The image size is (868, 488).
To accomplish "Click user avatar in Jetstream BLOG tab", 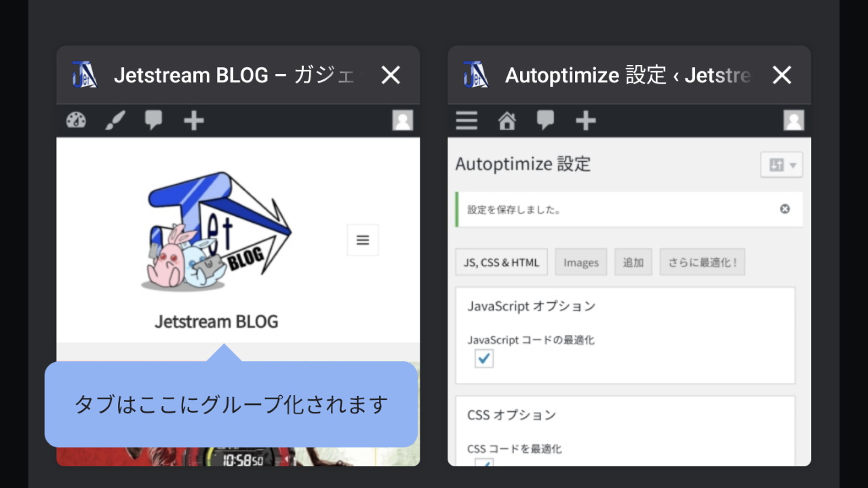I will 402,121.
